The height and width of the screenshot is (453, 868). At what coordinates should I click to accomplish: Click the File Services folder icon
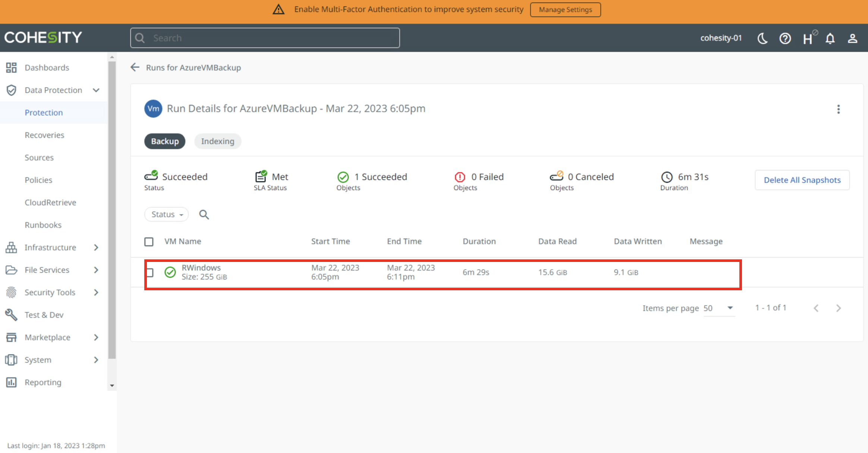point(11,270)
